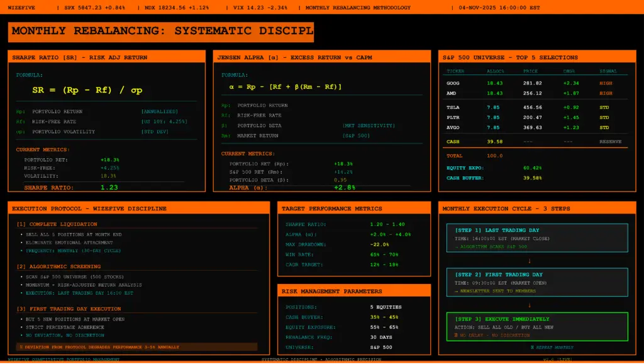Viewport: 644px width, 364px height.
Task: Click the TSLA ticker row
Action: pyautogui.click(x=453, y=107)
